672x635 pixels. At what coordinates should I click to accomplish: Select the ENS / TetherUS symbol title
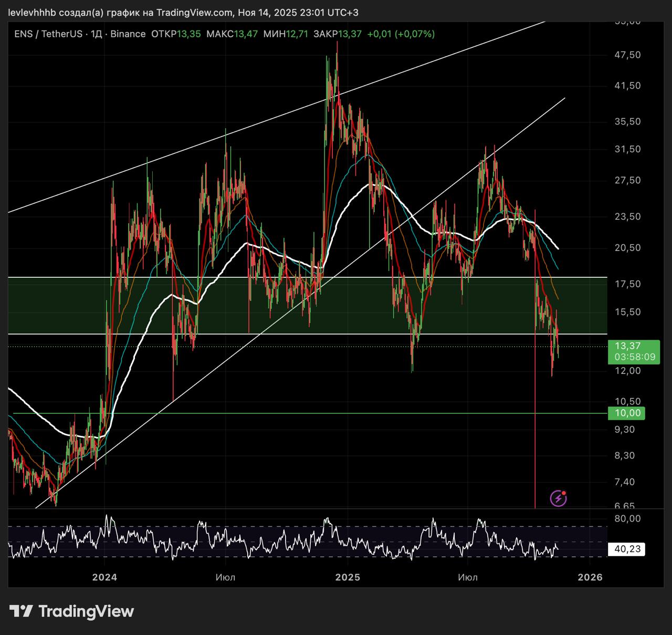(x=48, y=34)
